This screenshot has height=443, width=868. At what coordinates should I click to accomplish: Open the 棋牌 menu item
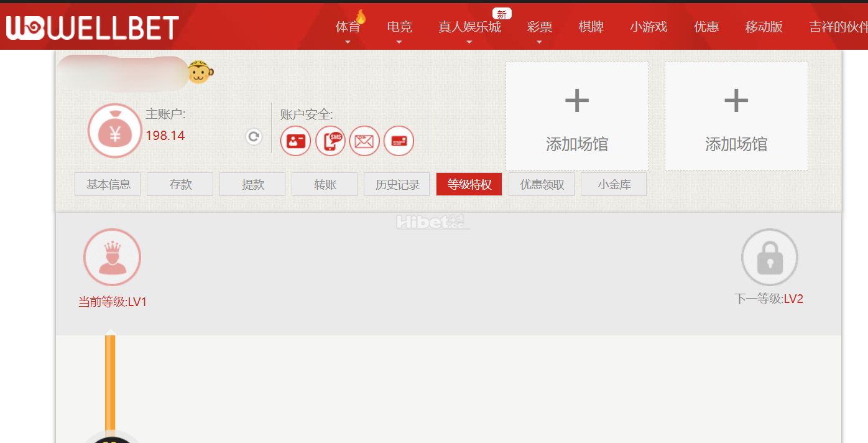pos(590,27)
